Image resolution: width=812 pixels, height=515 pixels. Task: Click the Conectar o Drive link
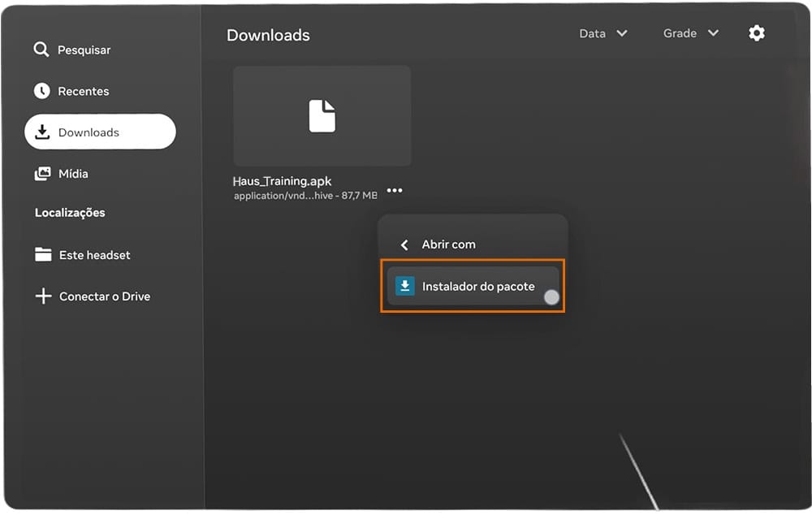(x=105, y=296)
